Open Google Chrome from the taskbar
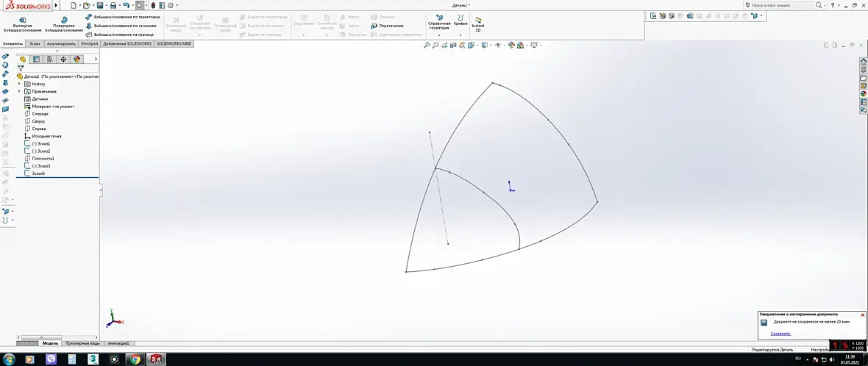This screenshot has width=868, height=366. 135,359
